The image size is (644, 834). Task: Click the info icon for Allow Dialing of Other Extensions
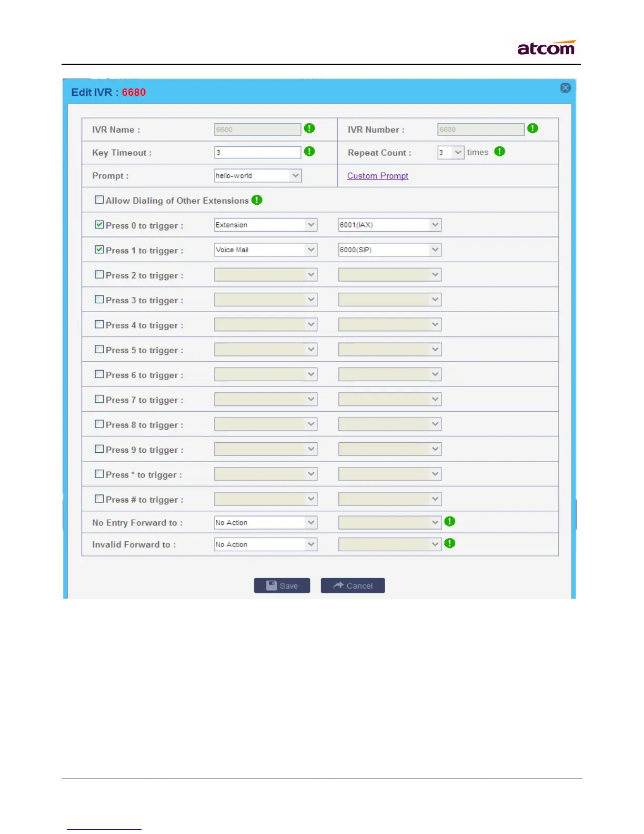tap(257, 200)
